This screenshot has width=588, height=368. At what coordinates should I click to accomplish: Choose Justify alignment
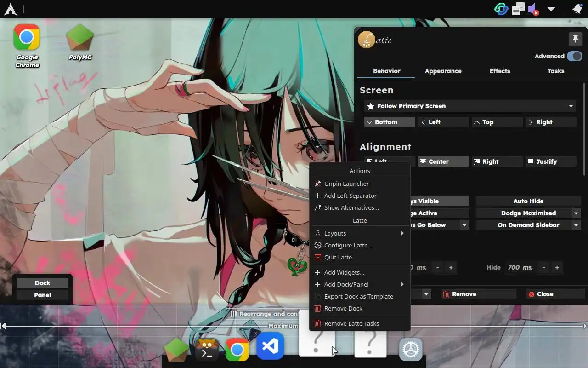(551, 161)
